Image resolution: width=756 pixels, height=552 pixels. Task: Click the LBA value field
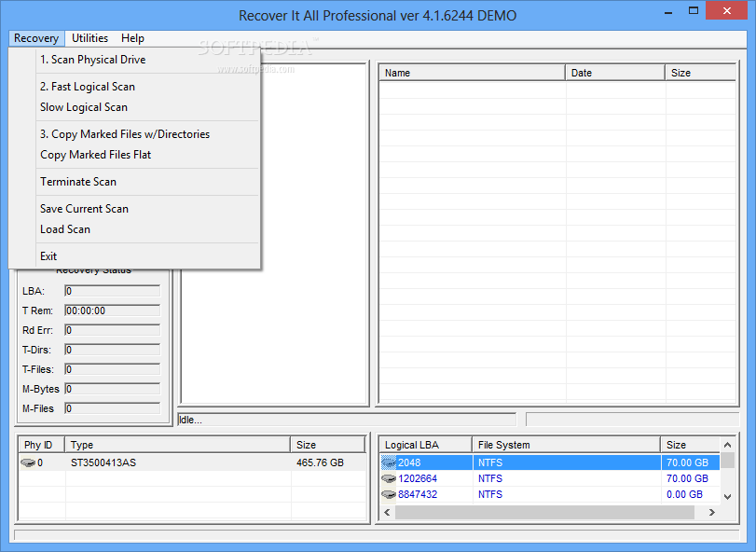[113, 291]
